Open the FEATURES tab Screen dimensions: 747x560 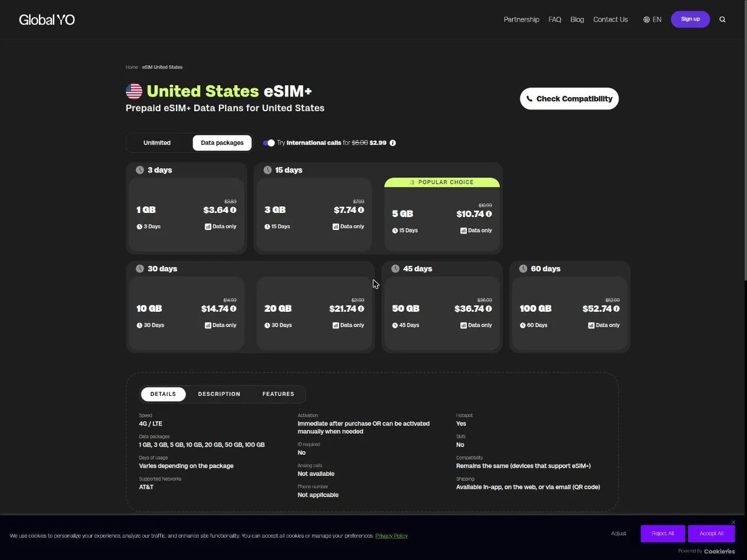pyautogui.click(x=278, y=394)
